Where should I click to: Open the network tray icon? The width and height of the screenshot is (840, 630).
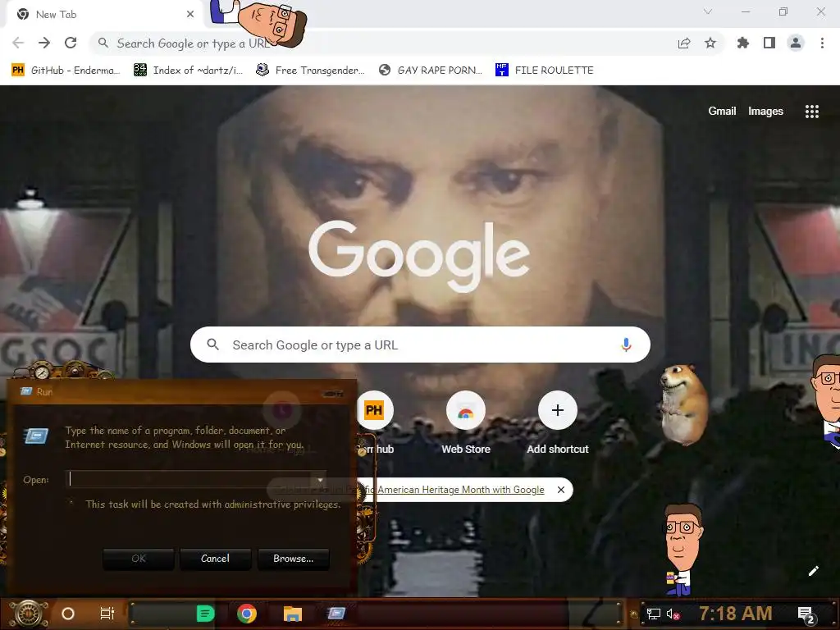tap(654, 614)
